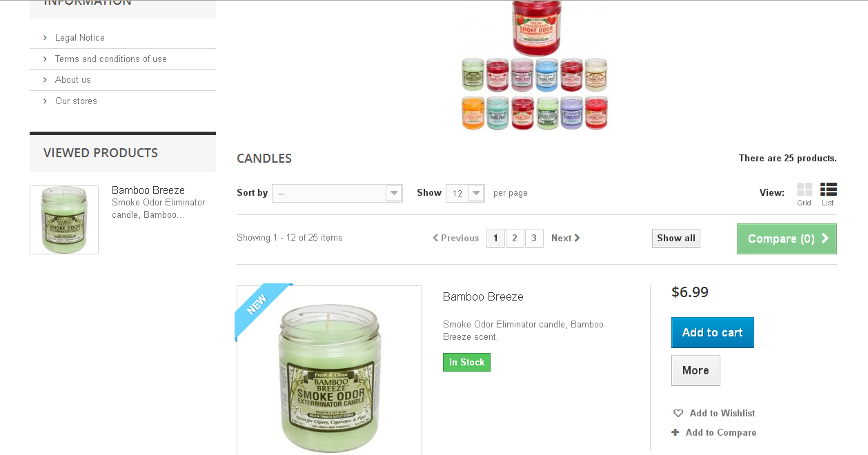Click the Legal Notice chevron bullet
Viewport: 868px width, 455px height.
point(45,38)
